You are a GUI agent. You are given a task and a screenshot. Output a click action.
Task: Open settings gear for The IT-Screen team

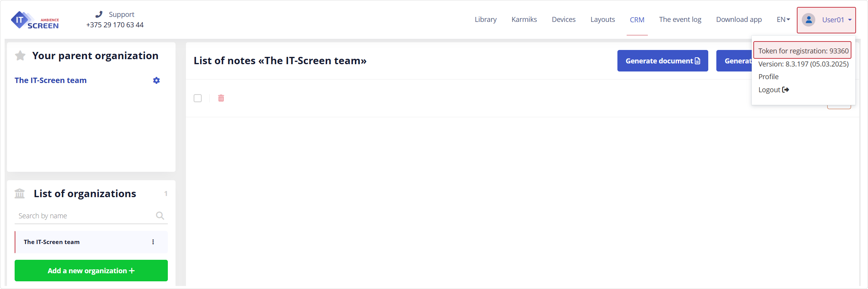click(x=156, y=80)
